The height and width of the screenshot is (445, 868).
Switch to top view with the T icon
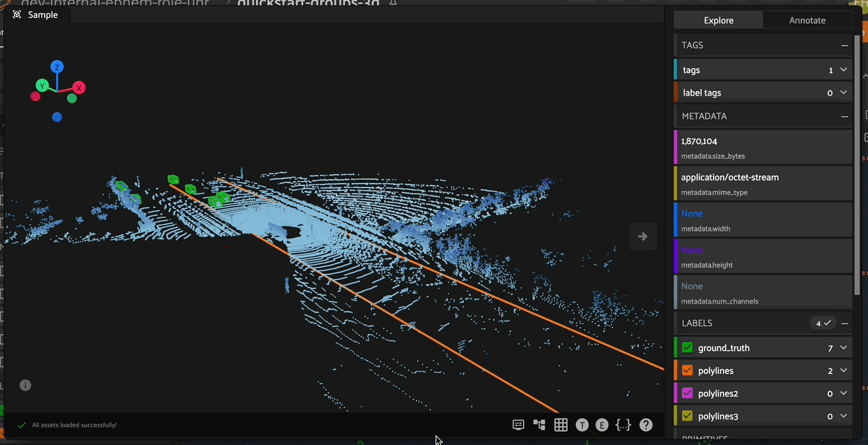point(582,425)
